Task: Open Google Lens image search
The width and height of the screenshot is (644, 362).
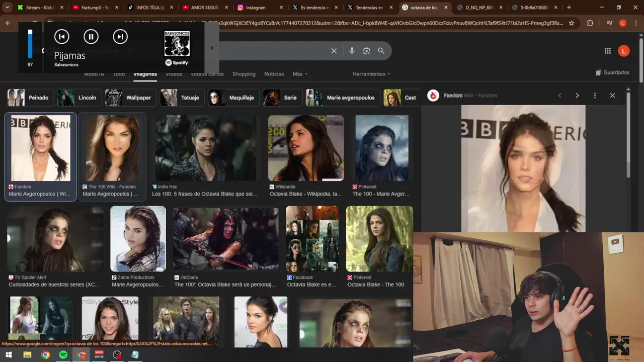Action: (366, 51)
